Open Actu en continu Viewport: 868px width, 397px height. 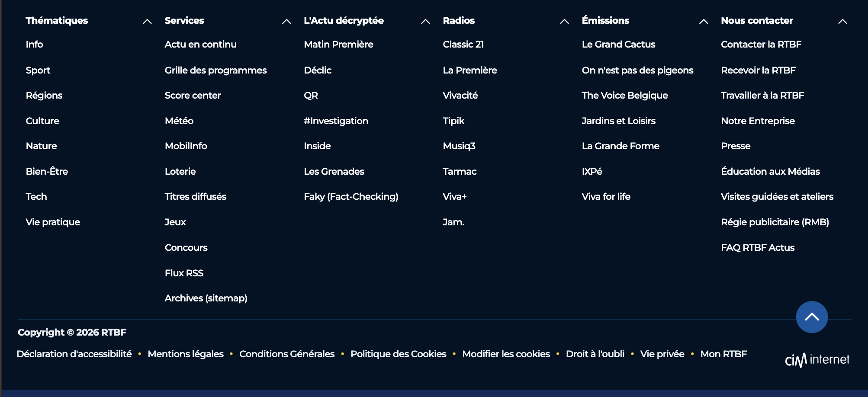pos(201,44)
